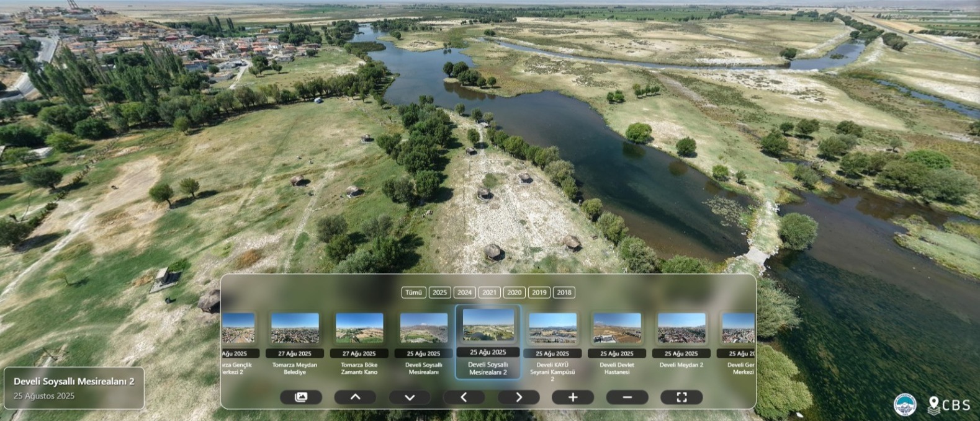
Task: Click the Develi Soysallı Mesirealanı 2 title box
Action: point(74,388)
